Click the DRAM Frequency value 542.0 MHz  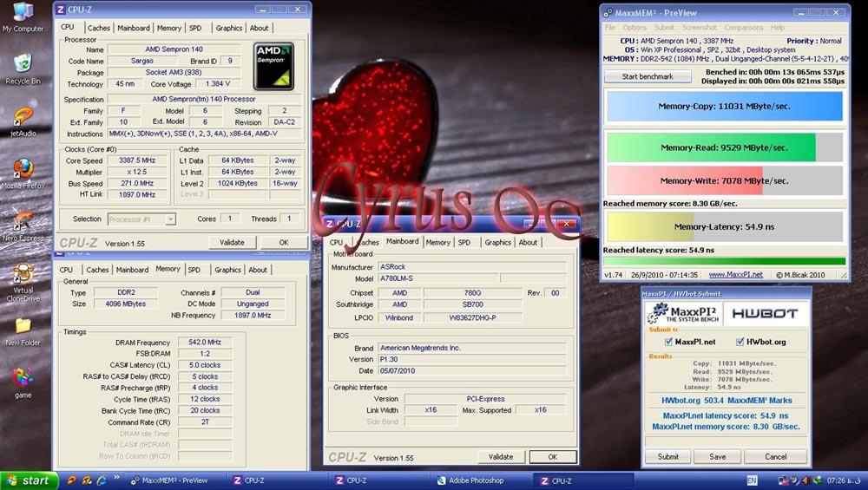pyautogui.click(x=205, y=343)
